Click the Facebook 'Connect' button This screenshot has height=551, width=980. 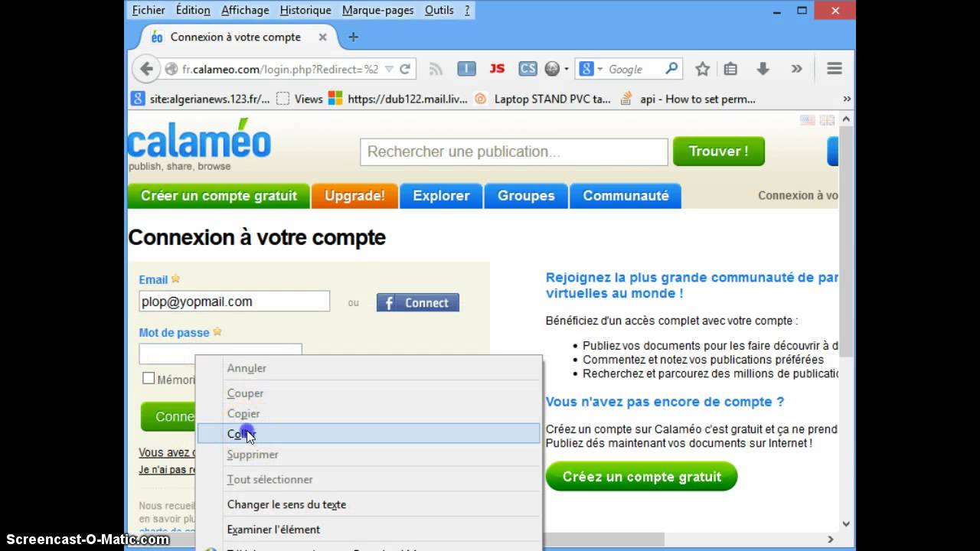click(x=418, y=303)
